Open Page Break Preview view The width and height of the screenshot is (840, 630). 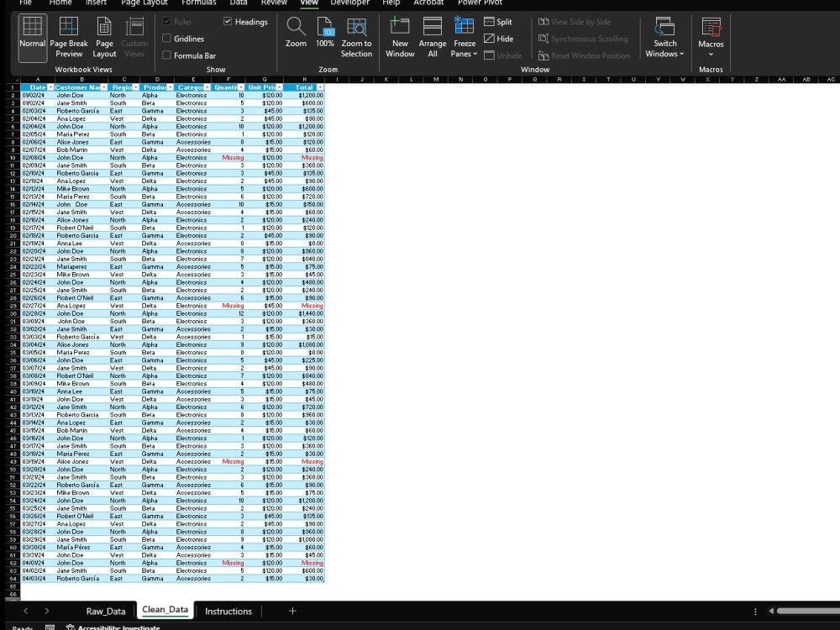(69, 38)
